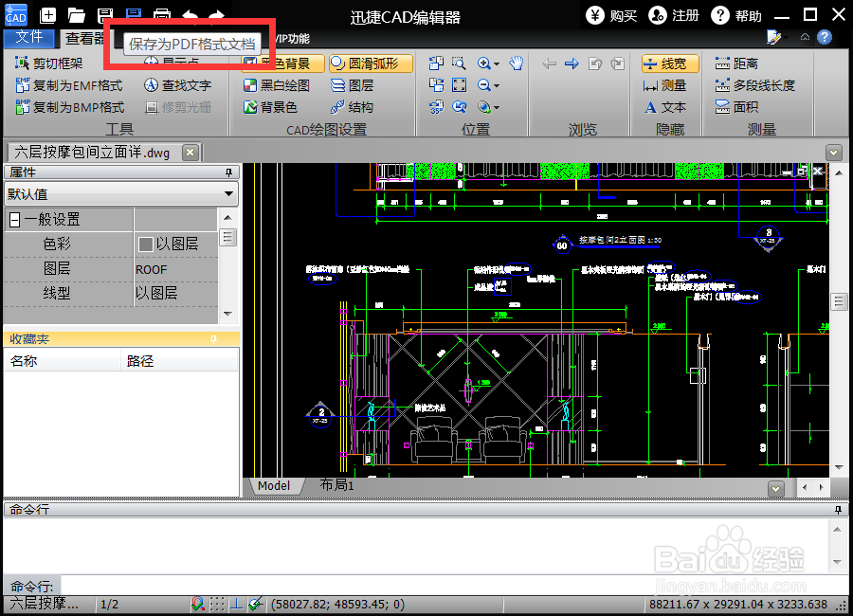Screen dimensions: 853x616
Task: Toggle 测量 dimension hiding
Action: pyautogui.click(x=664, y=85)
